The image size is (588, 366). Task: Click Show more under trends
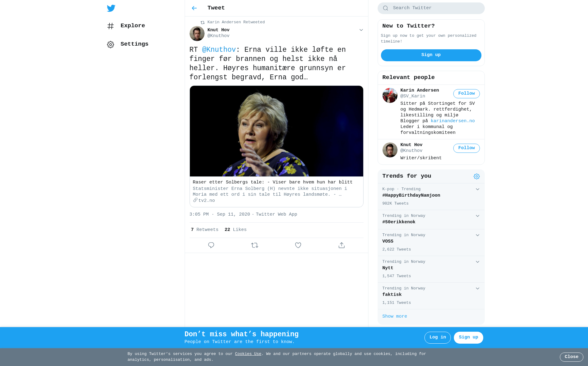point(394,316)
